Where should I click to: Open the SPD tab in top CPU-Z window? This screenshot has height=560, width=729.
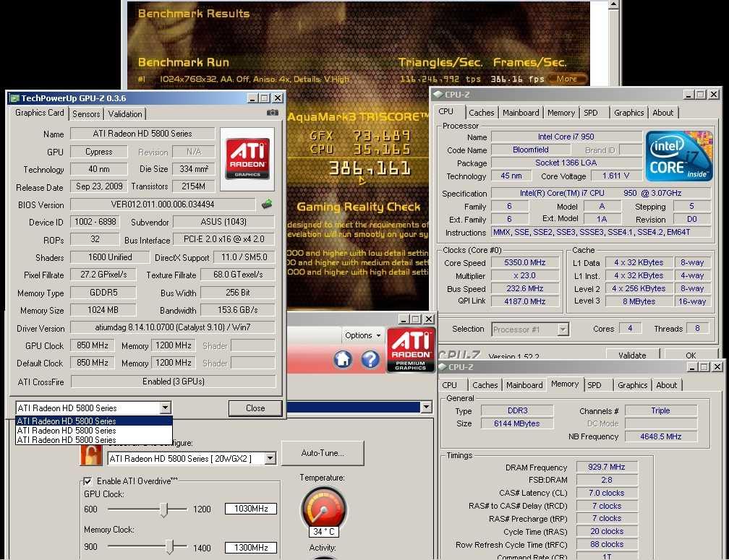coord(591,113)
